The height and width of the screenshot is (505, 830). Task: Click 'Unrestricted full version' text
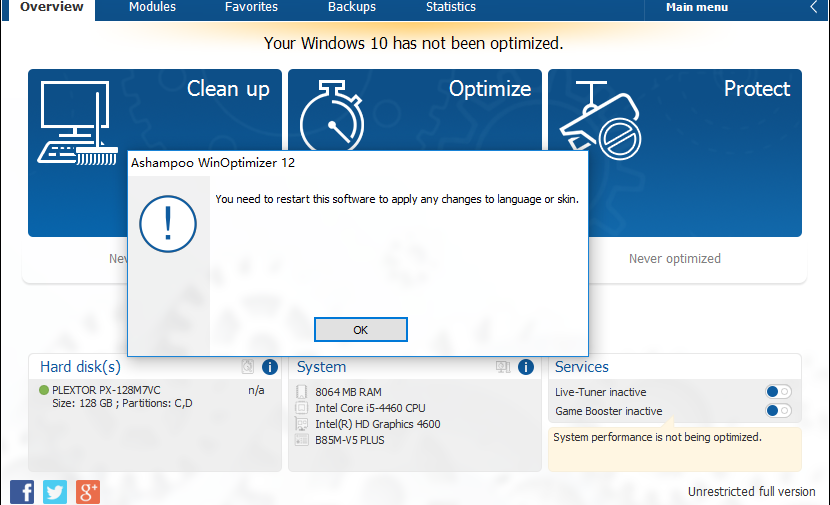point(751,492)
